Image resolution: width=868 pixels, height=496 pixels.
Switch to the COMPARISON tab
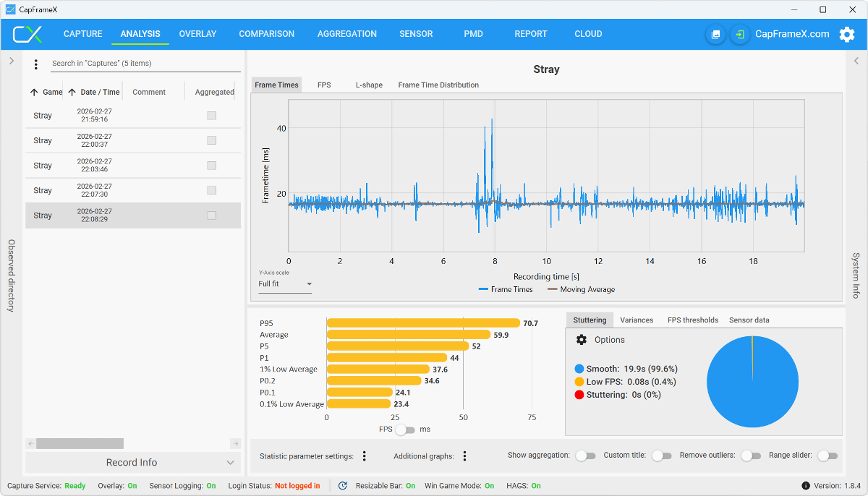point(266,34)
